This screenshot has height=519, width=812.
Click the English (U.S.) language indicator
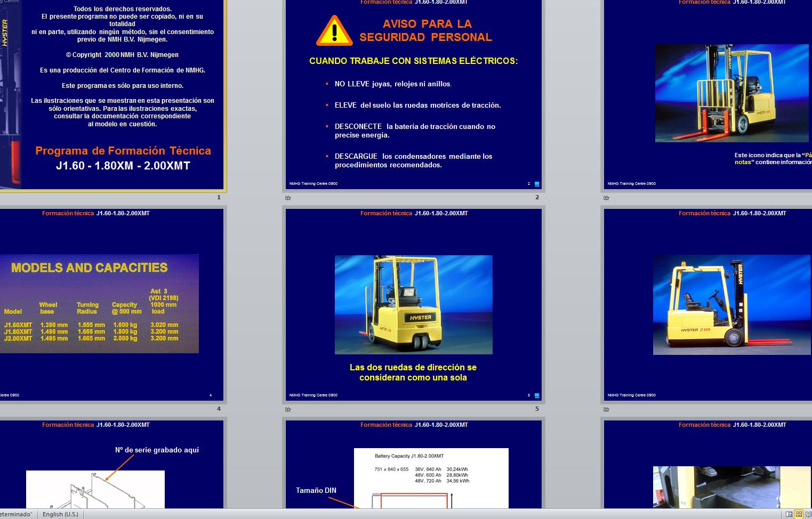60,514
